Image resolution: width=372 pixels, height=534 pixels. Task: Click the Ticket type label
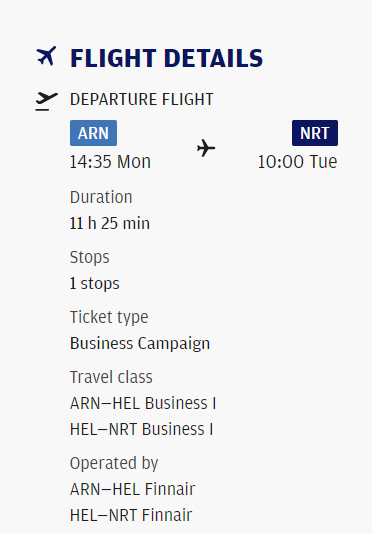coord(109,317)
